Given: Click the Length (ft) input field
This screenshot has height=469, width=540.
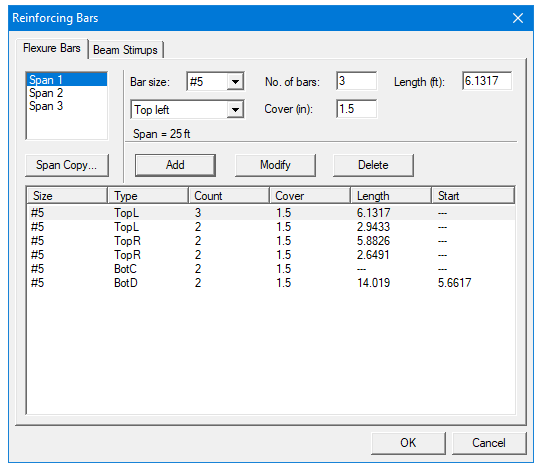Looking at the screenshot, I should click(487, 81).
